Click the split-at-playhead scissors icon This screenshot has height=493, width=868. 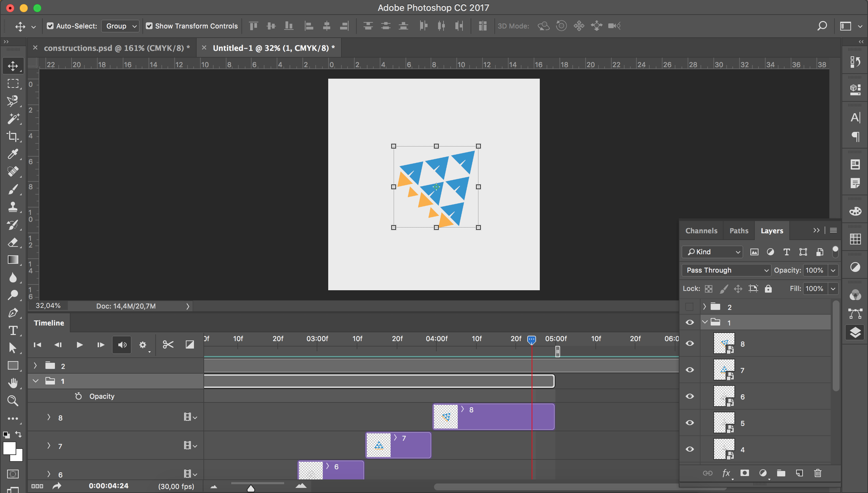tap(168, 345)
